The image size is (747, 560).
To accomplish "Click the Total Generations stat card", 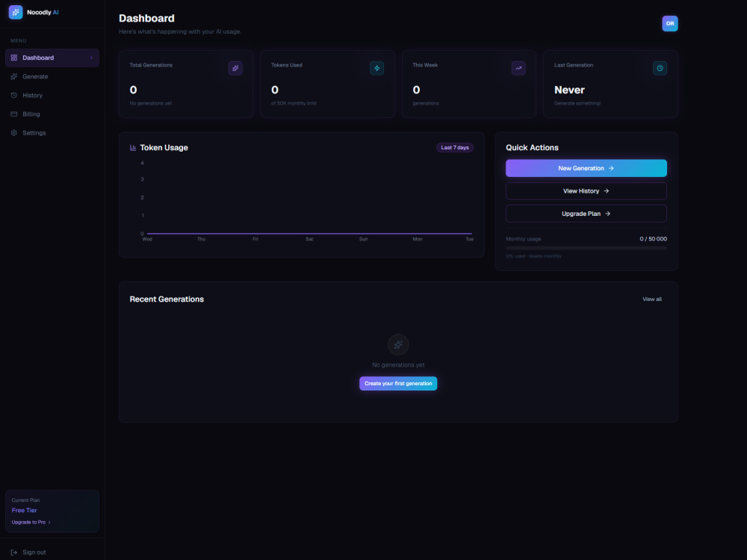I will [186, 84].
